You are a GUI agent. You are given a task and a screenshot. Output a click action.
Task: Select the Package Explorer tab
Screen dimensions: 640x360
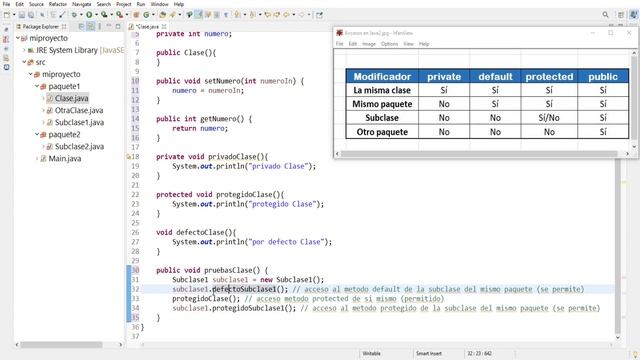click(x=40, y=27)
